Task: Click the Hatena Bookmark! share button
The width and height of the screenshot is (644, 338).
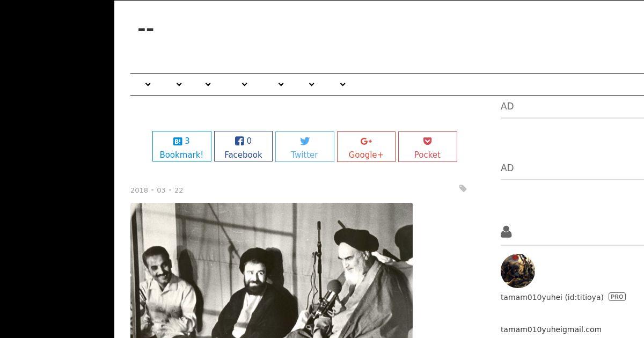Action: (182, 146)
